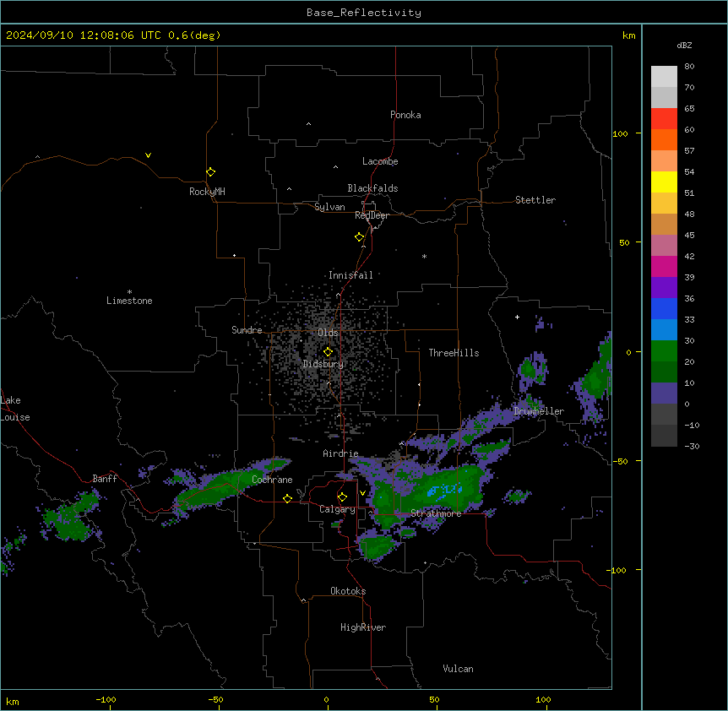This screenshot has height=711, width=728.
Task: Click the Banff label
Action: point(105,479)
